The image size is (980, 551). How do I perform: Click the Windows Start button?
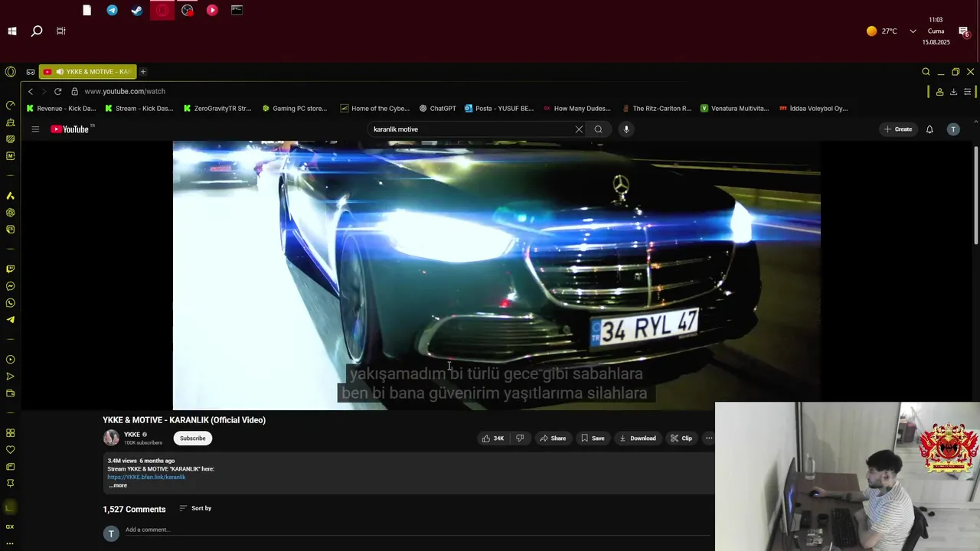[x=12, y=31]
